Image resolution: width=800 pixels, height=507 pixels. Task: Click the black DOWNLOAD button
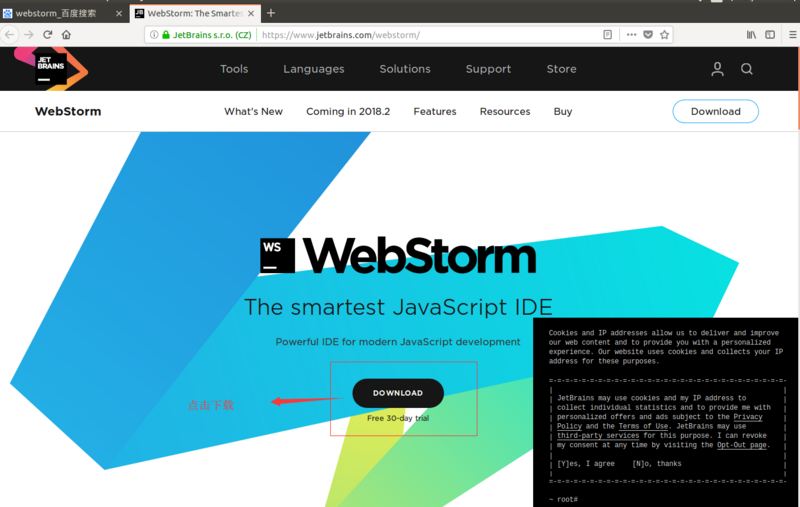click(398, 393)
